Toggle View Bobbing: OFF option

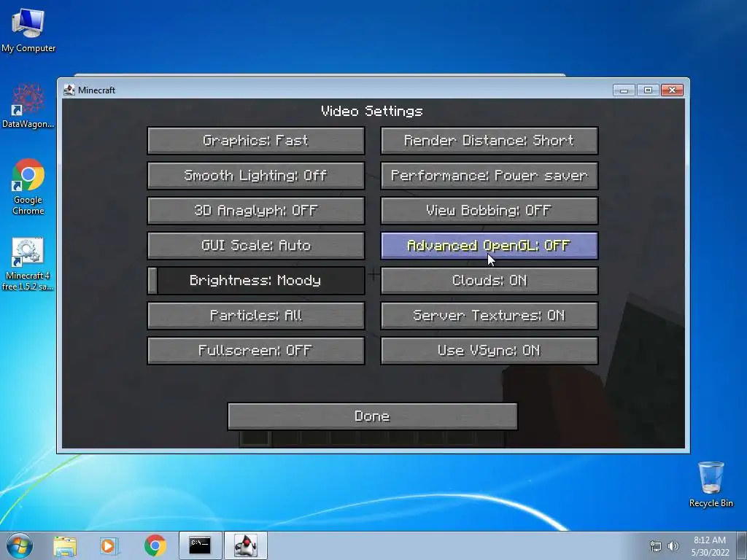489,211
